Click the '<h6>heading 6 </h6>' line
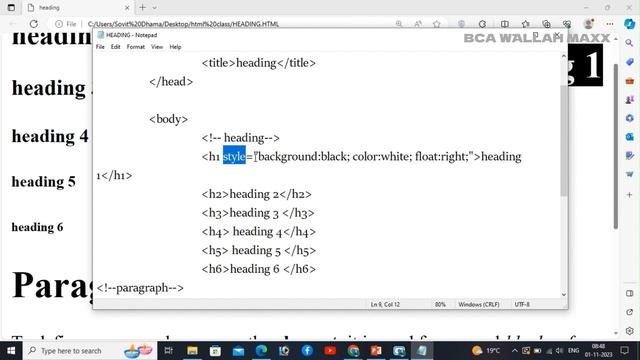Screen dimensions: 640x360 pyautogui.click(x=259, y=269)
